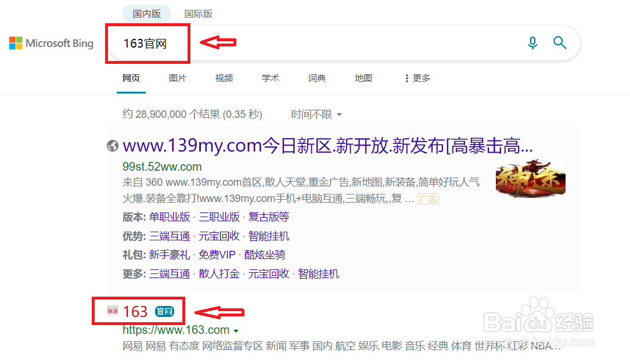The width and height of the screenshot is (630, 364).
Task: Open the www.139my.com result title
Action: click(x=327, y=146)
